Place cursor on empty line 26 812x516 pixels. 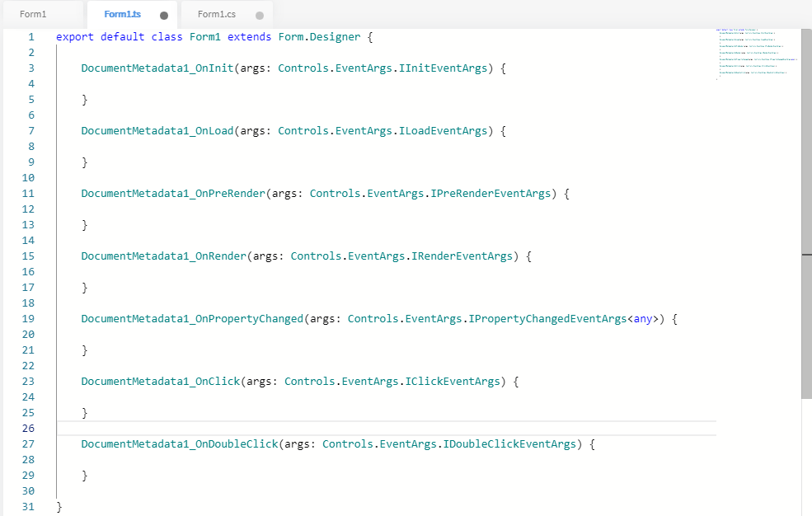(330, 429)
